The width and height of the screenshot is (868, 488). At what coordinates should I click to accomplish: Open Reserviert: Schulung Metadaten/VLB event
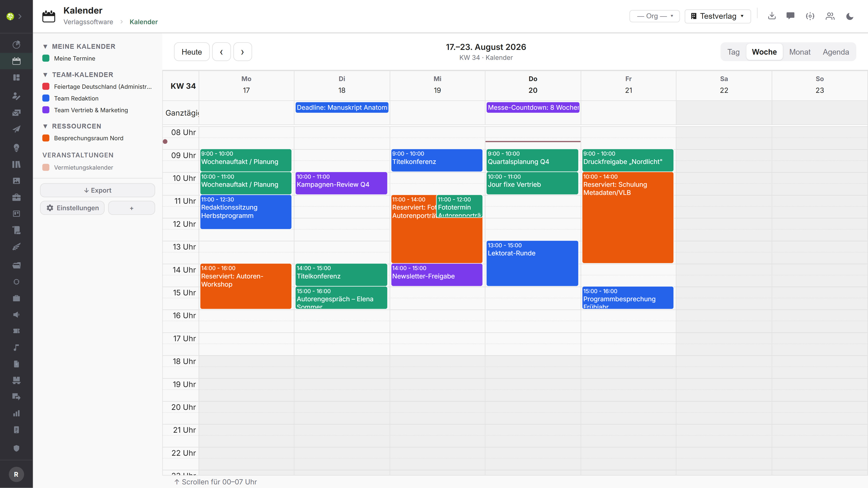[x=628, y=217]
